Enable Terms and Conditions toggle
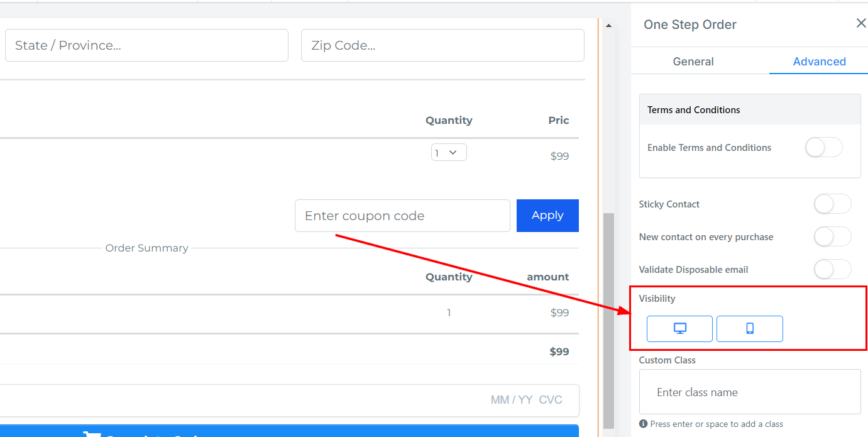This screenshot has height=437, width=868. coord(823,148)
